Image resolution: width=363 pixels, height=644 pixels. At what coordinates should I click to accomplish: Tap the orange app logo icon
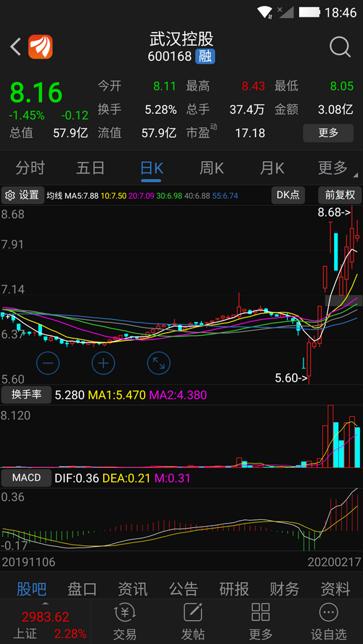[40, 46]
